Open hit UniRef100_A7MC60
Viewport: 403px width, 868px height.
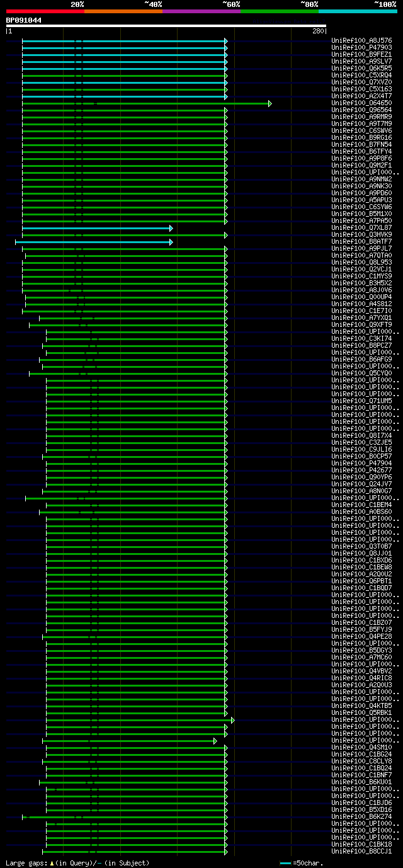click(361, 658)
